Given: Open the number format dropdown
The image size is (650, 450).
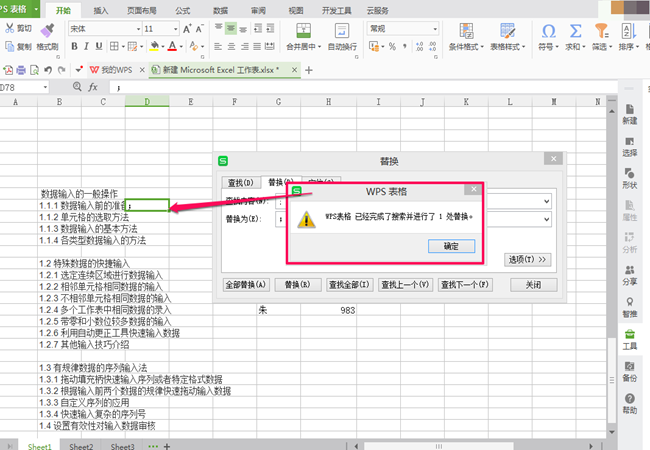Looking at the screenshot, I should click(x=435, y=29).
